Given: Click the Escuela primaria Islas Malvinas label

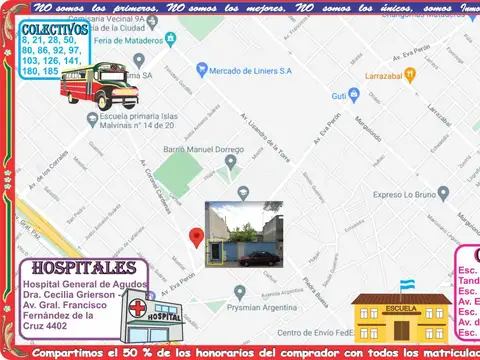Looking at the screenshot, I should (139, 121).
